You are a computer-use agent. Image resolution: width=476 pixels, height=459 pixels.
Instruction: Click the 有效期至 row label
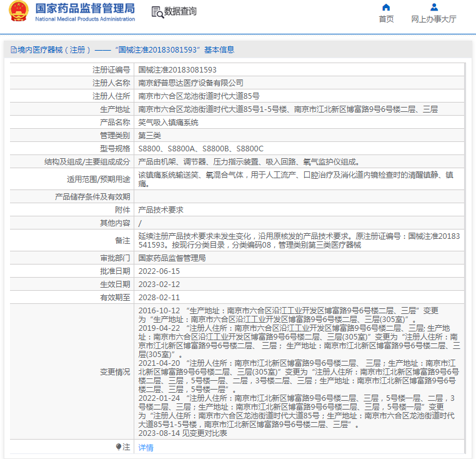[x=115, y=297]
